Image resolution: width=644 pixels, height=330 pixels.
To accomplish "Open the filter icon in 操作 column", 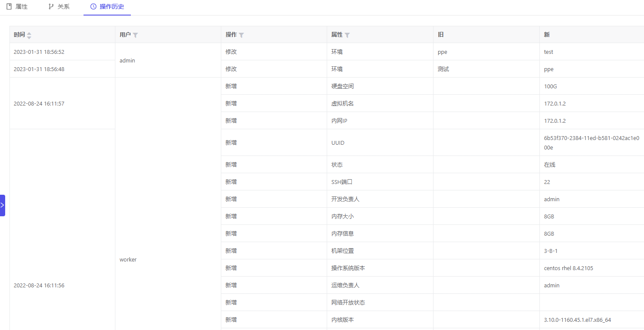I will (241, 35).
